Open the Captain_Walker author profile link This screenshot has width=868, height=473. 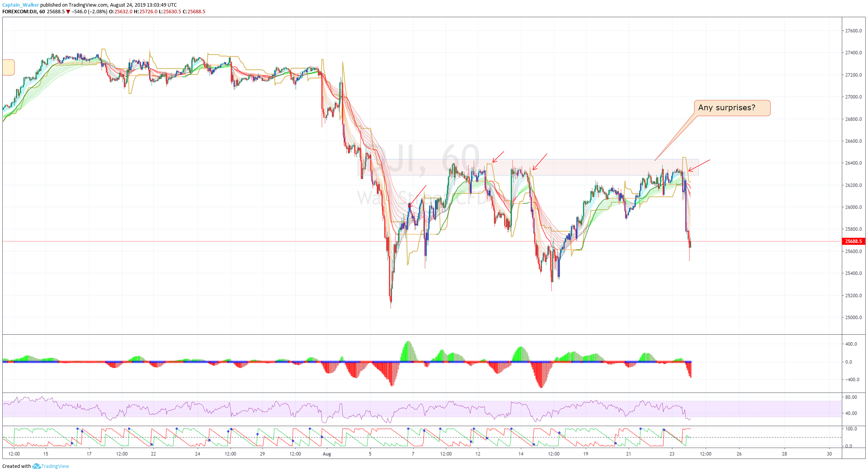coord(21,5)
